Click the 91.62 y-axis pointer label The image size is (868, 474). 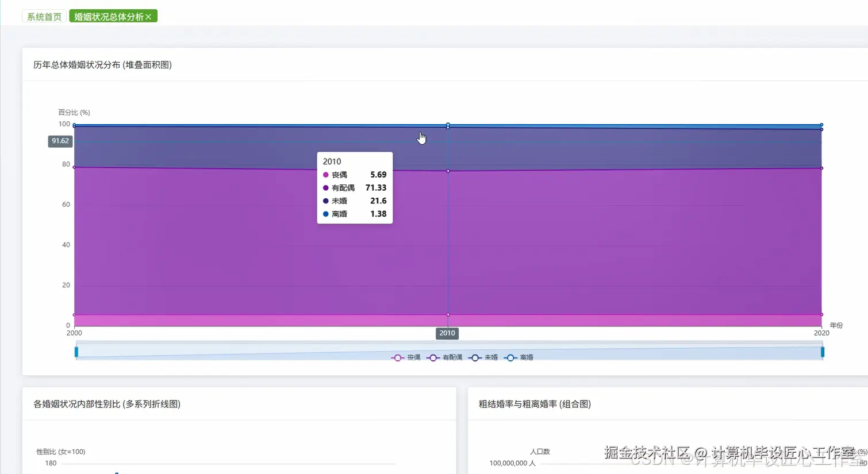60,141
